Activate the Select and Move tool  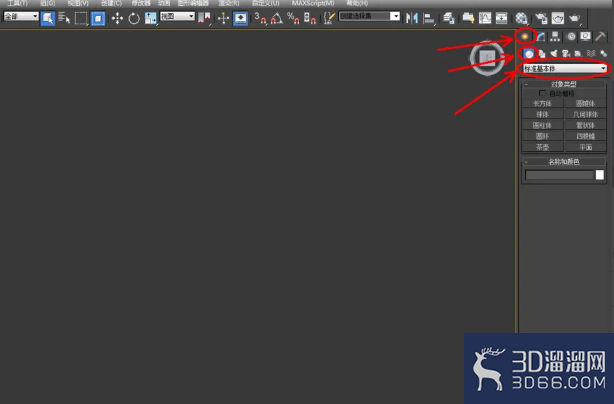pyautogui.click(x=117, y=18)
